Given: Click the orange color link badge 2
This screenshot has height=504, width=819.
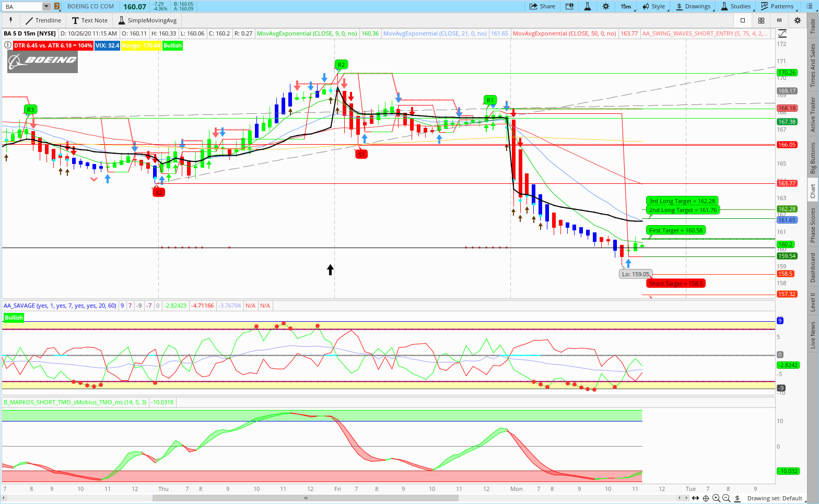Looking at the screenshot, I should pyautogui.click(x=57, y=6).
